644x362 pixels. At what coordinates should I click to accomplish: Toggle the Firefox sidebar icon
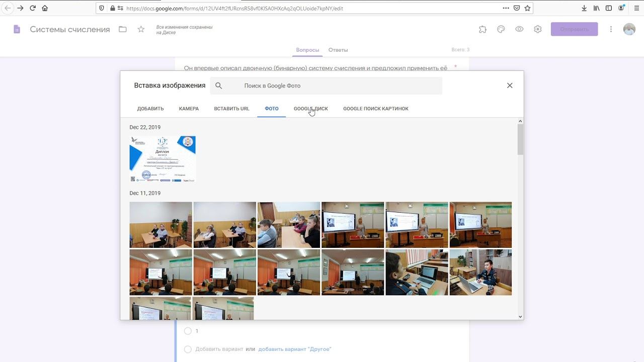click(x=609, y=8)
